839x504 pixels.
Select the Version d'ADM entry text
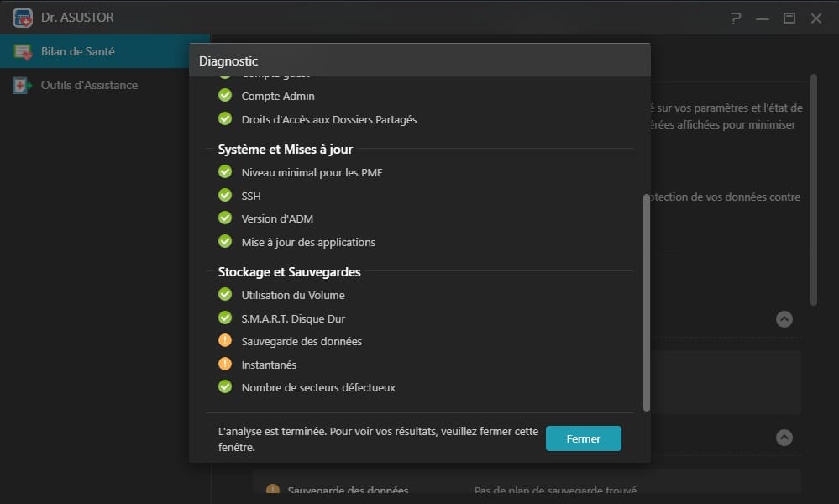277,219
